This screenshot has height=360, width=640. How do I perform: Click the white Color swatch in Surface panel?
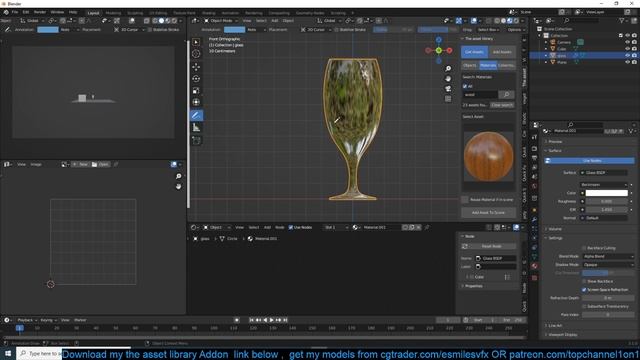(x=607, y=193)
